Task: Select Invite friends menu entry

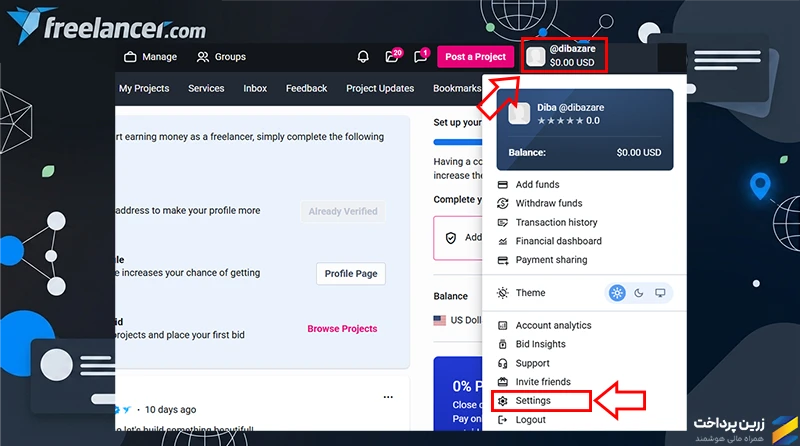Action: [x=584, y=382]
